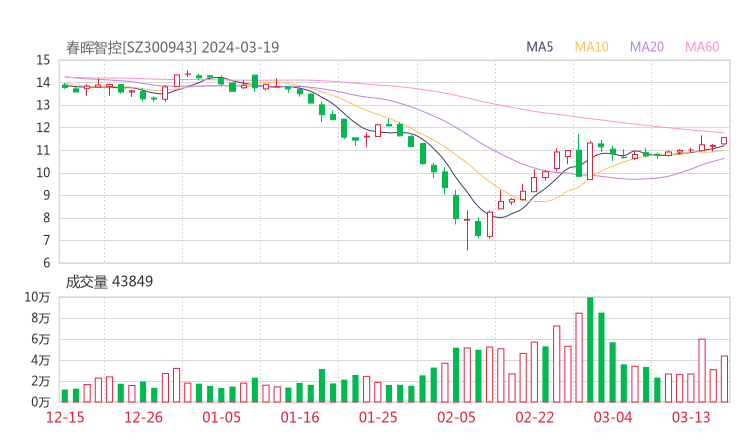Click the MA20 legend label

(647, 47)
